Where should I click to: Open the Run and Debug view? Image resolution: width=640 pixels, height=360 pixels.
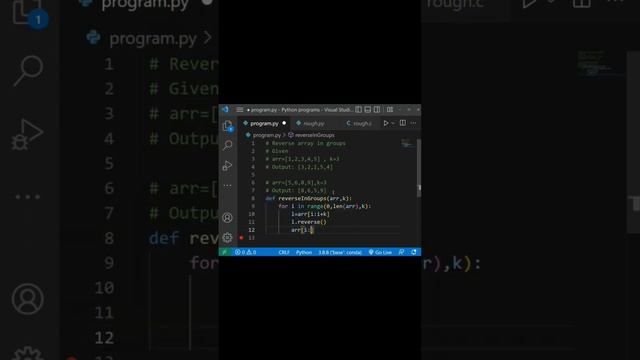(227, 166)
